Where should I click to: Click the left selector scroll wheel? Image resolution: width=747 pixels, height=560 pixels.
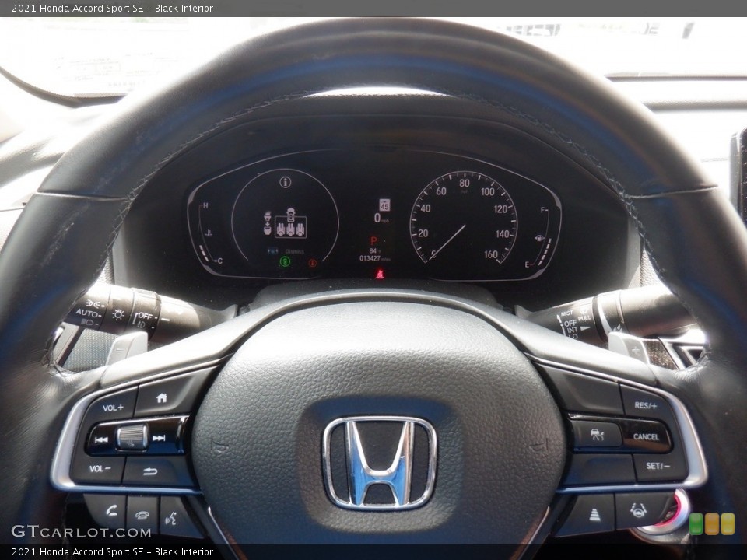click(x=132, y=437)
